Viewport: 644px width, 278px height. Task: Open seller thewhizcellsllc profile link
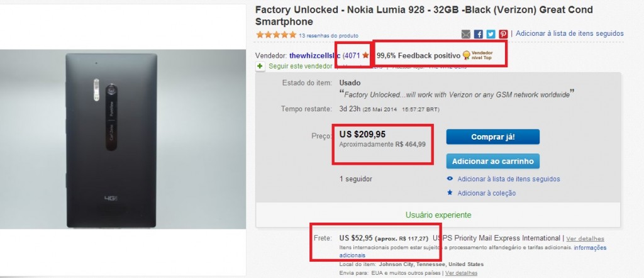314,56
